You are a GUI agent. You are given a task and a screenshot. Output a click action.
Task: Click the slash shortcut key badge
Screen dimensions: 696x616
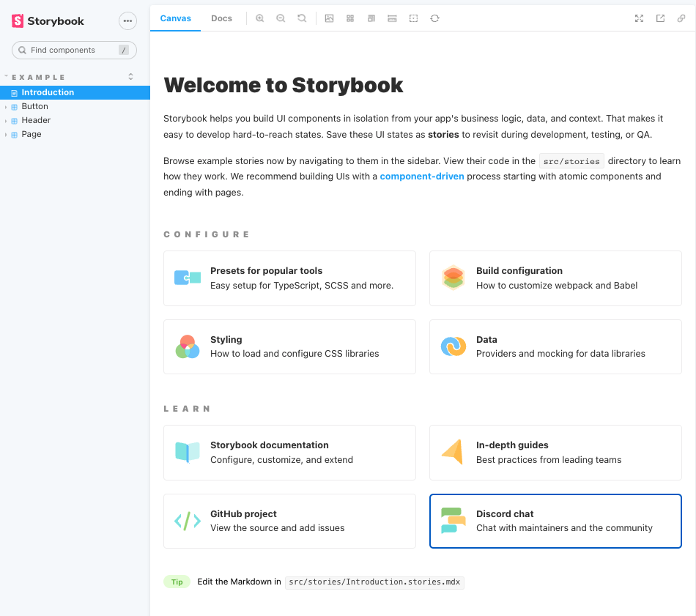pyautogui.click(x=124, y=50)
